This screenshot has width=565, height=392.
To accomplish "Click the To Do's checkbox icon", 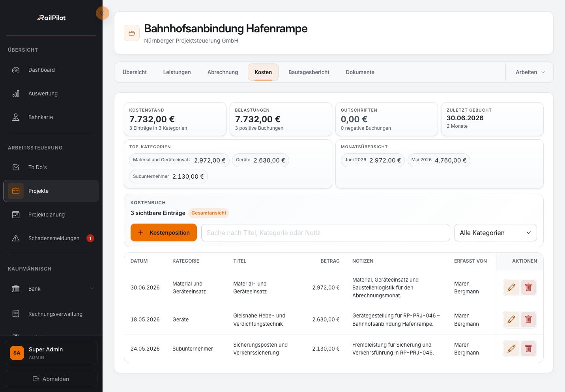I will coord(16,167).
